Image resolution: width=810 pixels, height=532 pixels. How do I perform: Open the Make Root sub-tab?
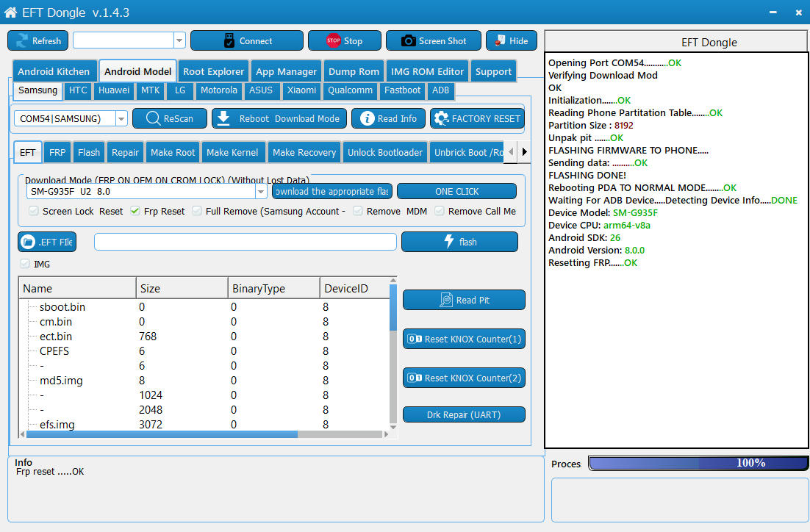pyautogui.click(x=173, y=152)
